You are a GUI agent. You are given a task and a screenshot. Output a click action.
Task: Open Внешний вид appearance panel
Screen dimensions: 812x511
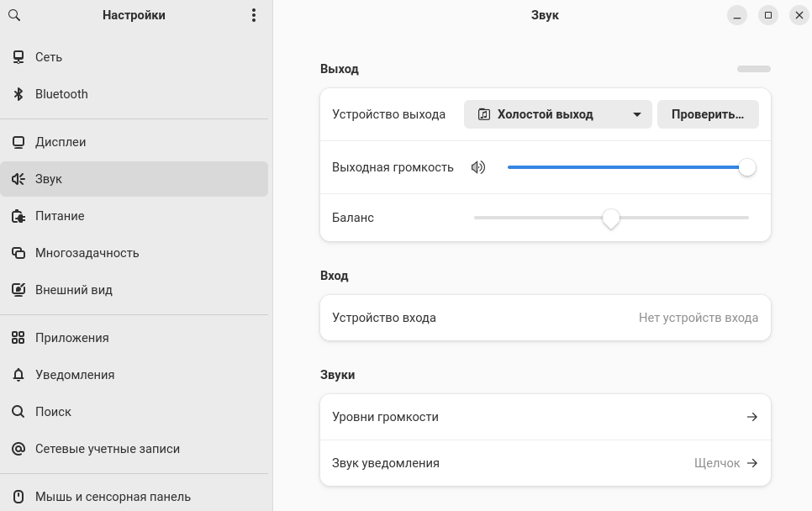(x=73, y=290)
